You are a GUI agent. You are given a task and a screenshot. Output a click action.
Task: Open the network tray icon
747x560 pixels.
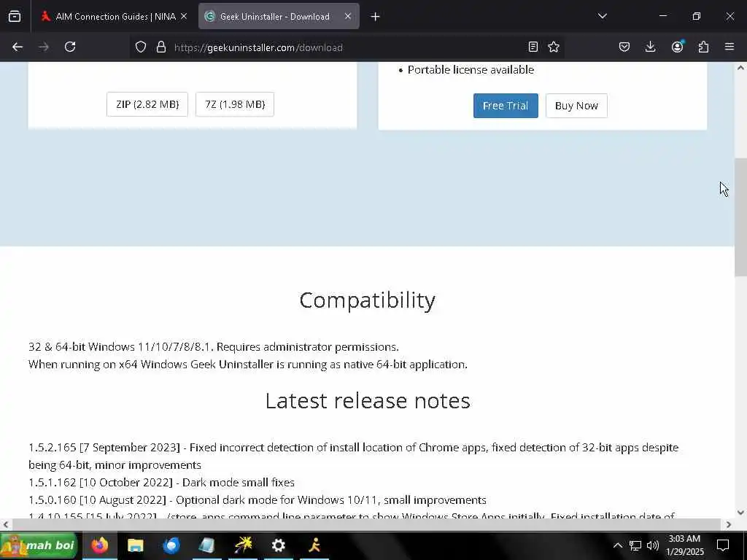tap(635, 545)
